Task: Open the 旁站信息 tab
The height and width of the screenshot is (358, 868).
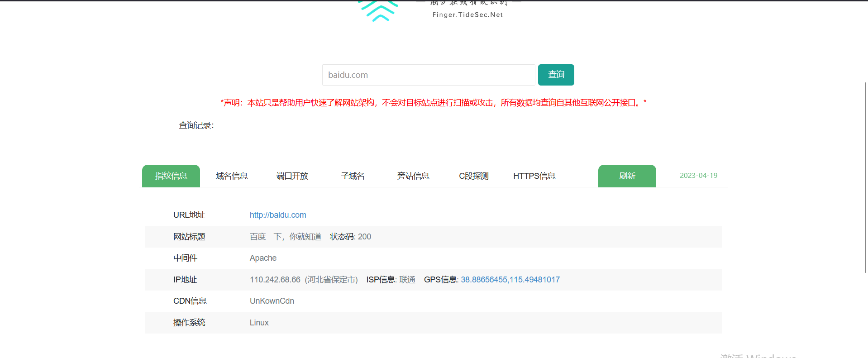Action: pyautogui.click(x=413, y=176)
